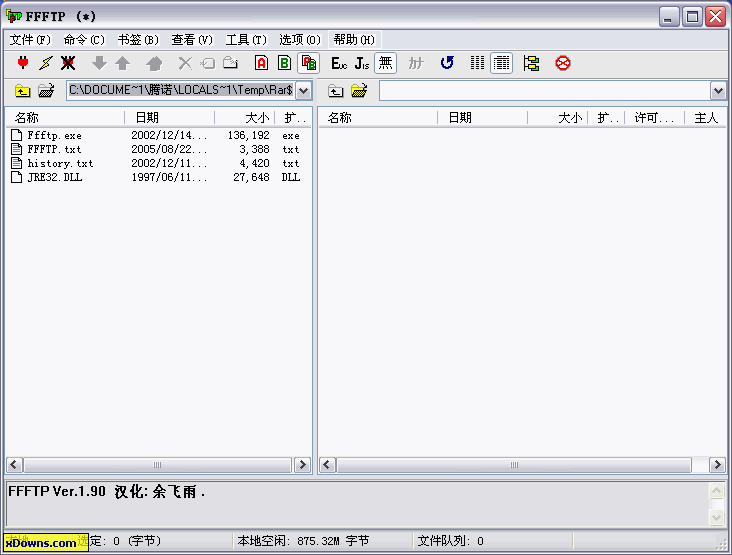Open the 文件(F) menu
732x555 pixels.
point(30,40)
